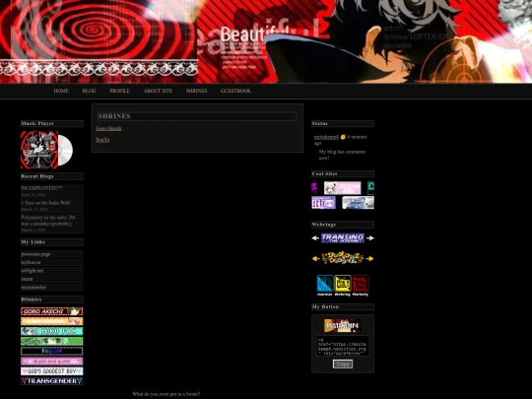Visit the pronouns.page link
532x399 pixels.
tap(35, 254)
